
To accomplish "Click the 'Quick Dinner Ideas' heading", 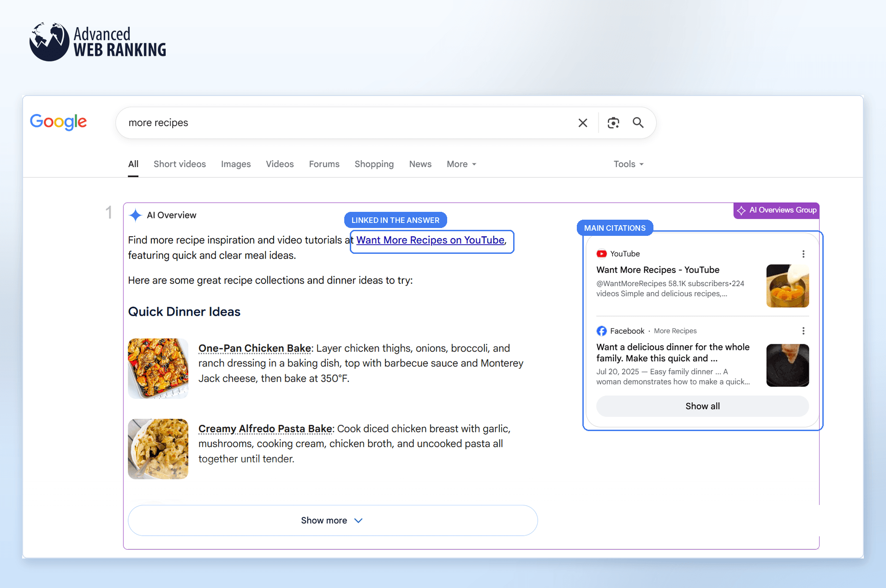I will tap(184, 312).
